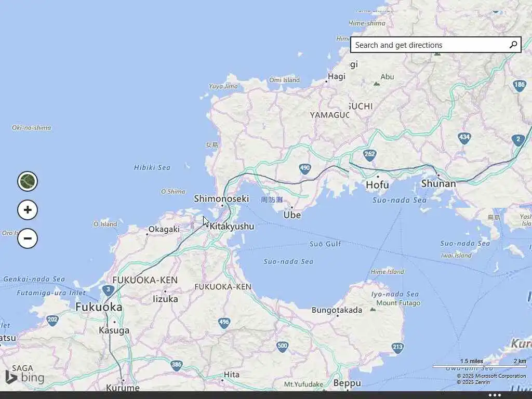The width and height of the screenshot is (532, 399).
Task: Click the mountain marker beside Abu
Action: click(x=377, y=84)
